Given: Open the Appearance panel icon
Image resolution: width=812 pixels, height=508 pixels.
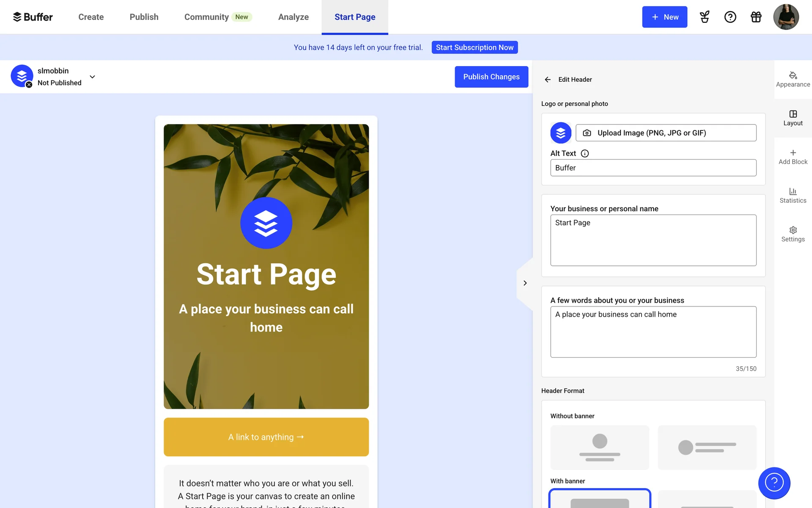Looking at the screenshot, I should point(793,75).
